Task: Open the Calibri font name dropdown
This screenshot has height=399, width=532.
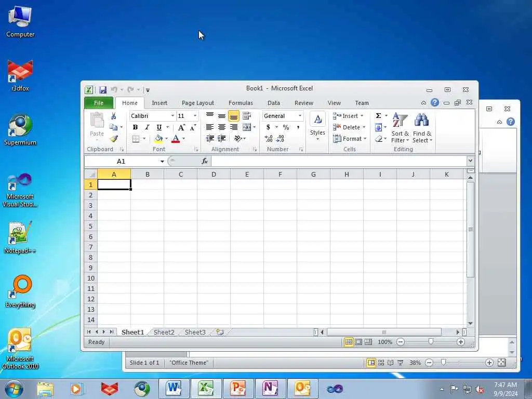Action: coord(172,116)
